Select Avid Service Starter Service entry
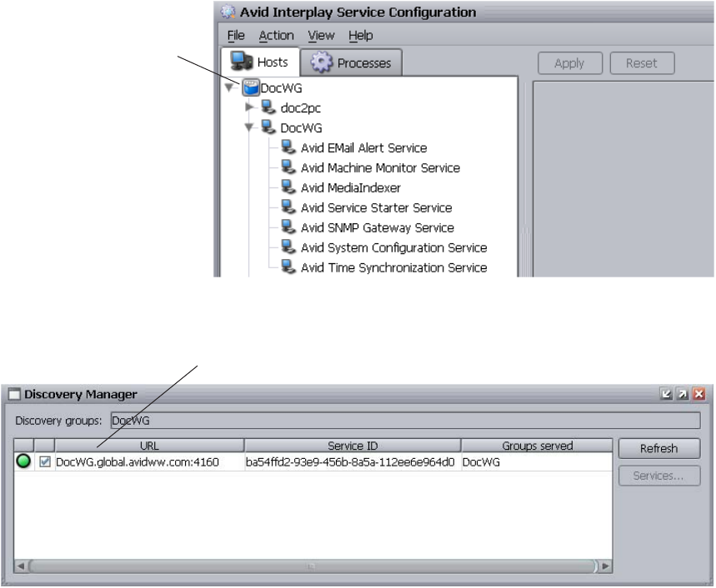Viewport: 716px width, 588px height. click(x=376, y=208)
